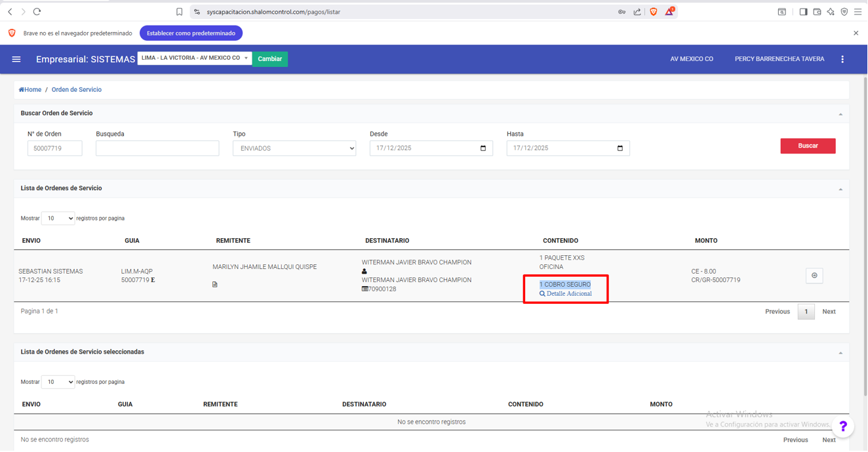Open the hamburger navigation menu
Image resolution: width=868 pixels, height=452 pixels.
[16, 59]
